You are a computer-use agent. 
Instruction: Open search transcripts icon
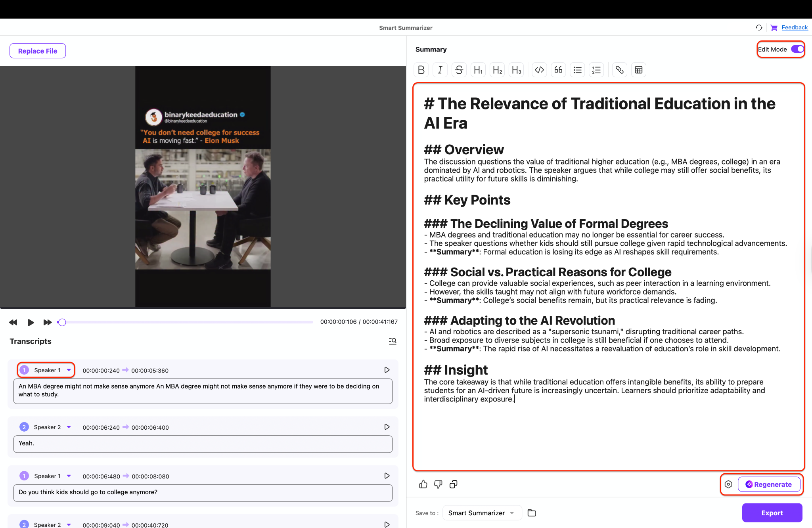393,341
